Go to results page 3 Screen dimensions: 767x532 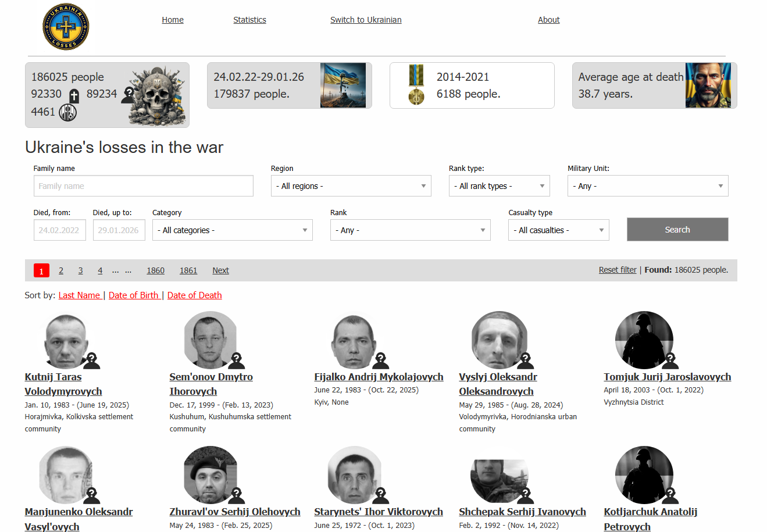[81, 270]
